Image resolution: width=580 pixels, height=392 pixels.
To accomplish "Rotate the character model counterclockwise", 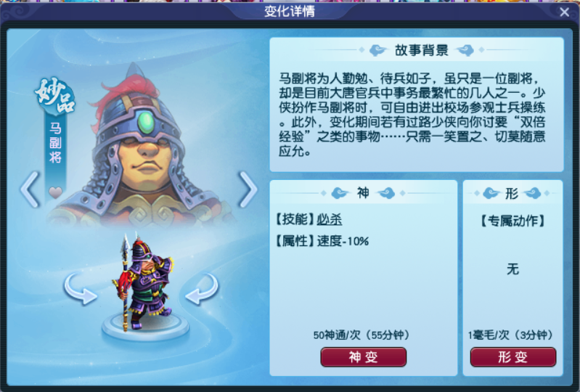I will click(x=81, y=289).
